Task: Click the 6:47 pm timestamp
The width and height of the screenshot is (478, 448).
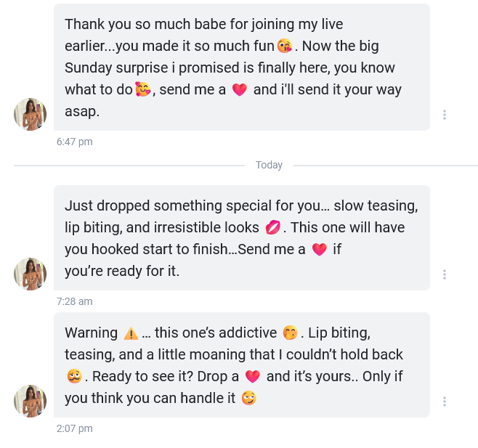Action: 75,142
